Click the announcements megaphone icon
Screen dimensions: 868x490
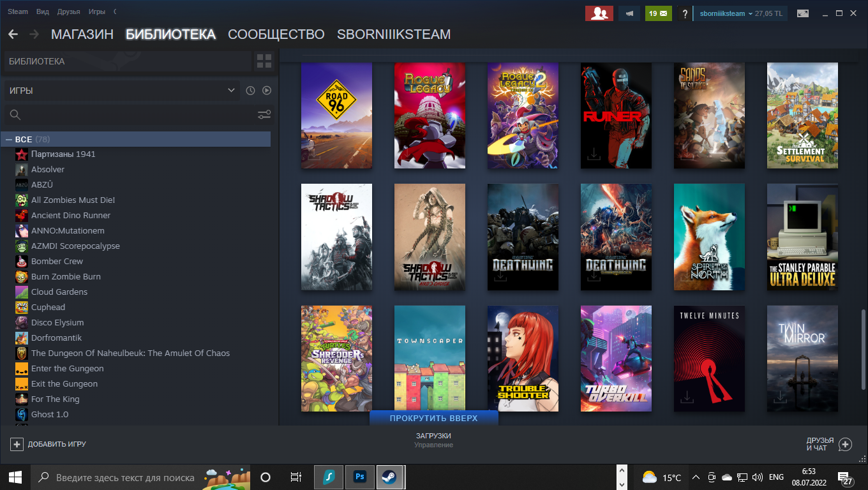pos(629,13)
